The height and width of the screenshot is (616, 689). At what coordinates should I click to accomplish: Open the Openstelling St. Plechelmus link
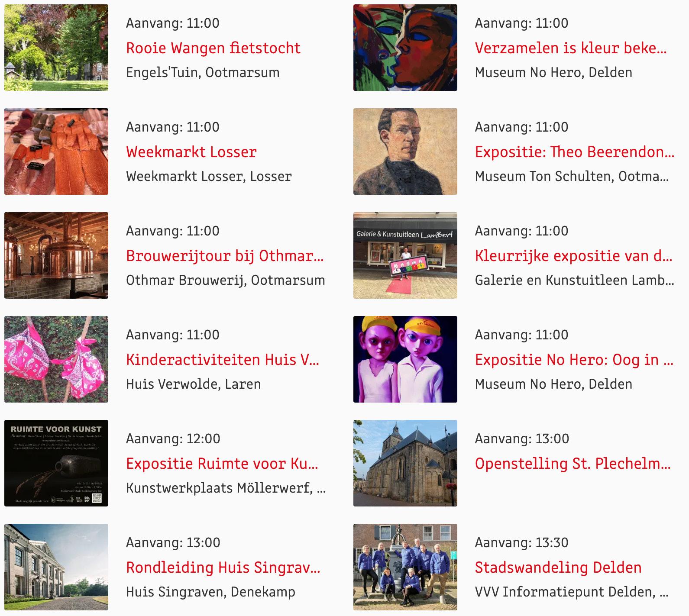point(573,464)
